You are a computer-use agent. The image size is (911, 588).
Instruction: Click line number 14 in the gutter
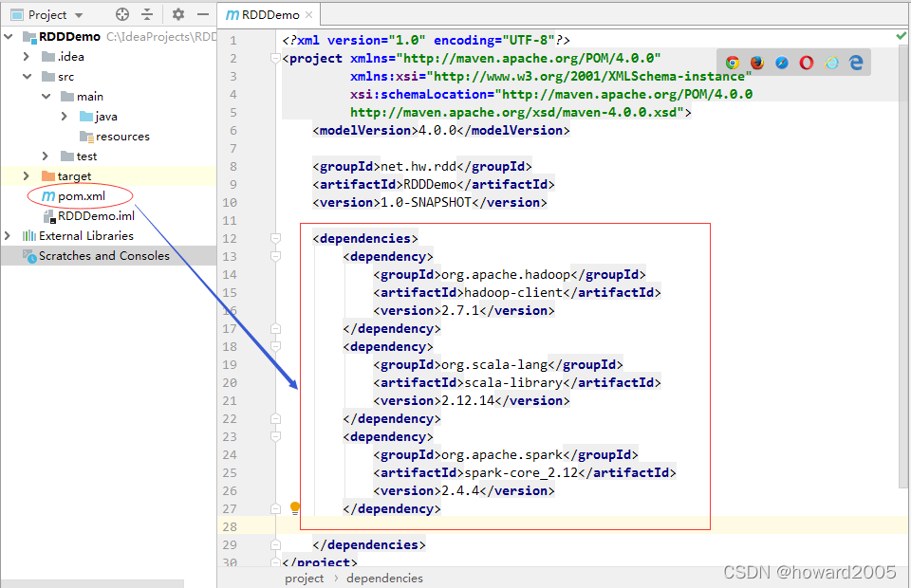click(230, 274)
